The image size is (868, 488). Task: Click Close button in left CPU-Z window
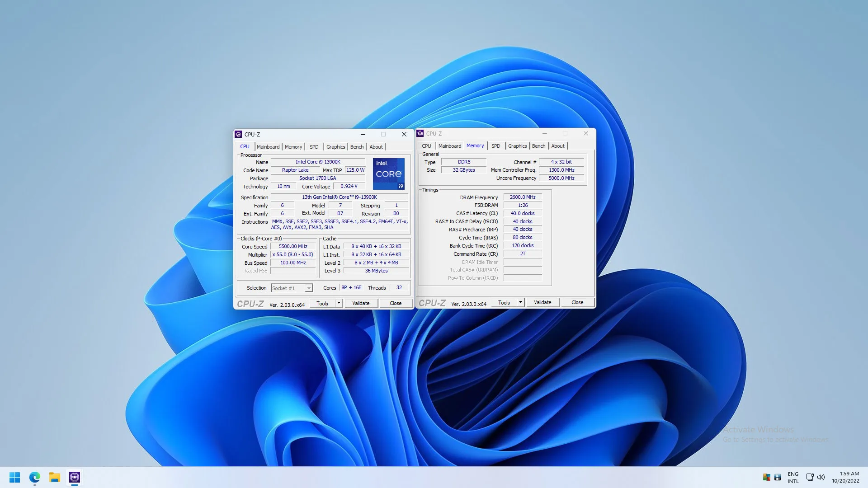(396, 304)
